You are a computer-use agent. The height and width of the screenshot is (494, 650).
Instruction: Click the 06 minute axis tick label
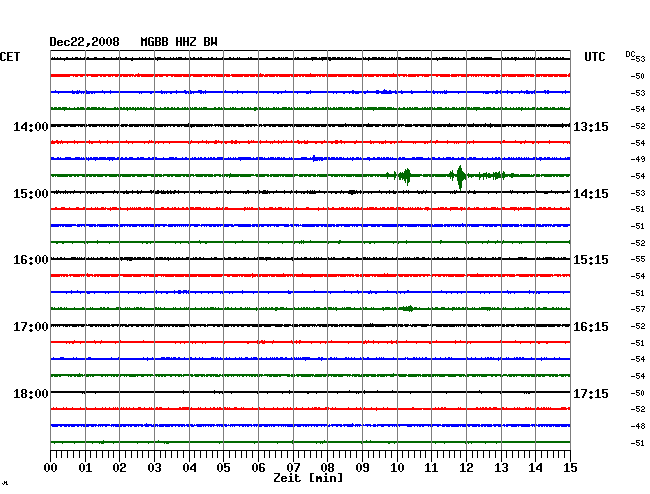258,467
